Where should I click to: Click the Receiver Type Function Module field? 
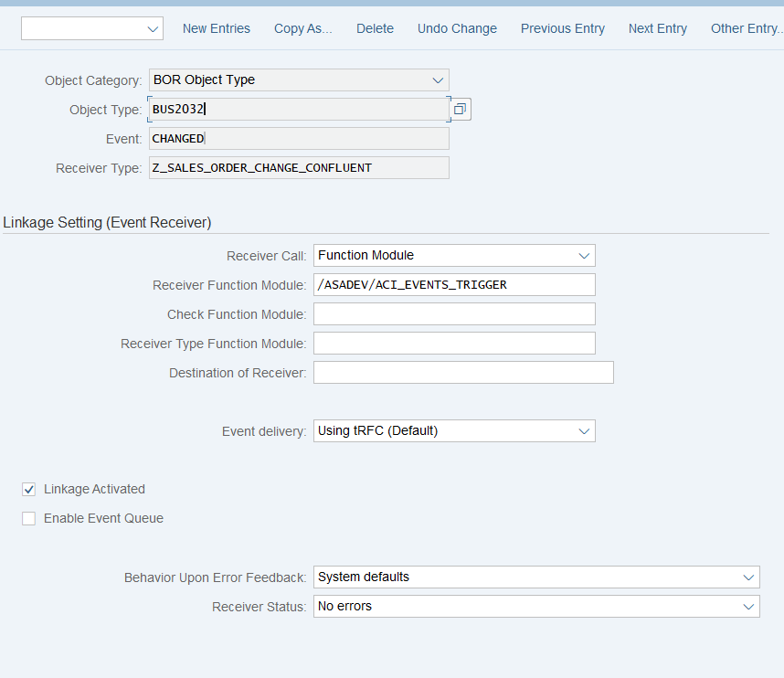click(454, 343)
